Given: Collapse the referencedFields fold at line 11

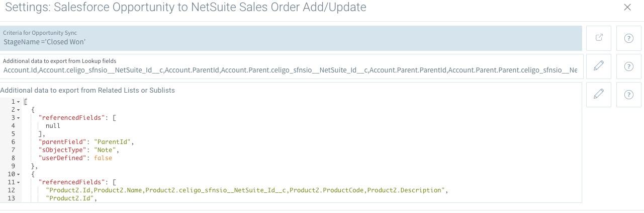Looking at the screenshot, I should 19,182.
